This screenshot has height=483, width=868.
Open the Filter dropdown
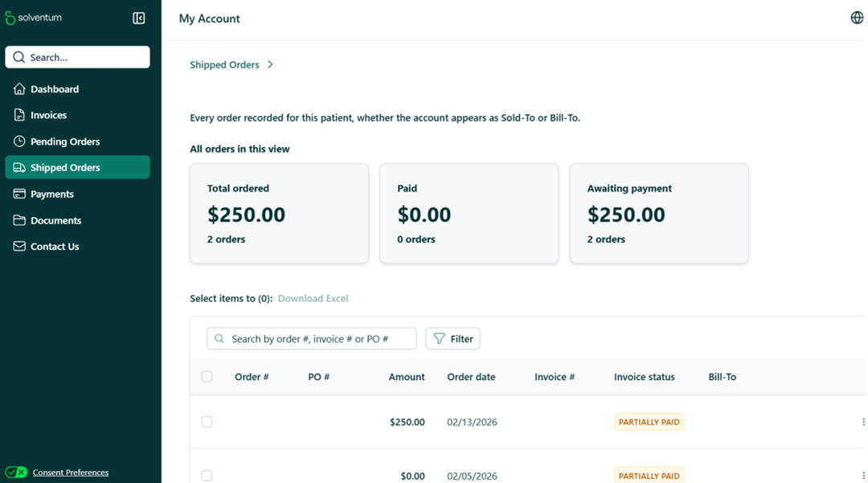pyautogui.click(x=452, y=338)
